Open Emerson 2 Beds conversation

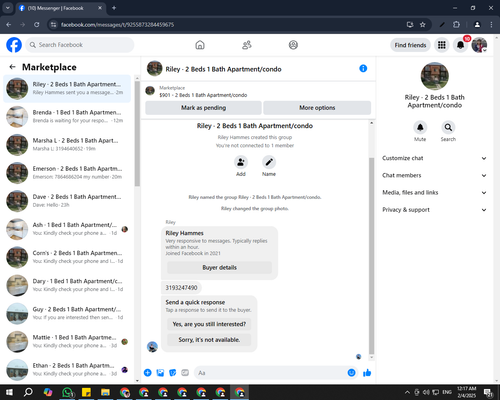point(67,173)
